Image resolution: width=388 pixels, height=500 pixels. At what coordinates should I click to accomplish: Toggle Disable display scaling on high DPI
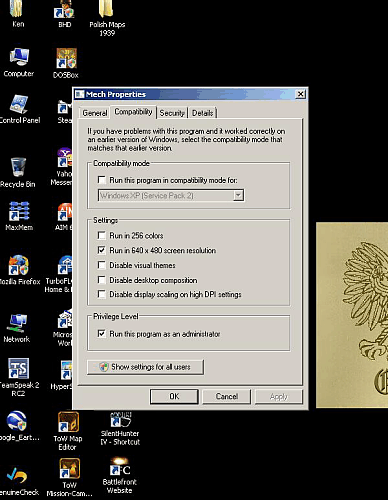102,294
